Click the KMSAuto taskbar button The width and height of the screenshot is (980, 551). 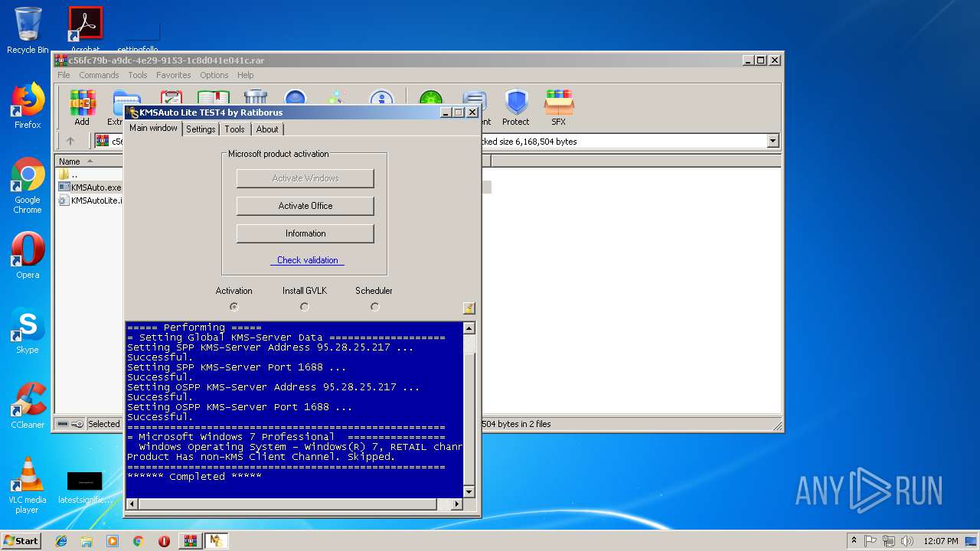tap(217, 541)
